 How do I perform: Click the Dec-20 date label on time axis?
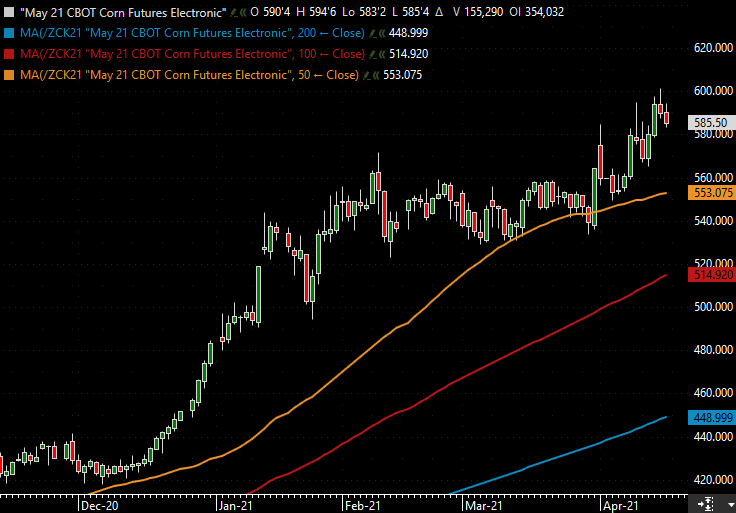pyautogui.click(x=100, y=506)
